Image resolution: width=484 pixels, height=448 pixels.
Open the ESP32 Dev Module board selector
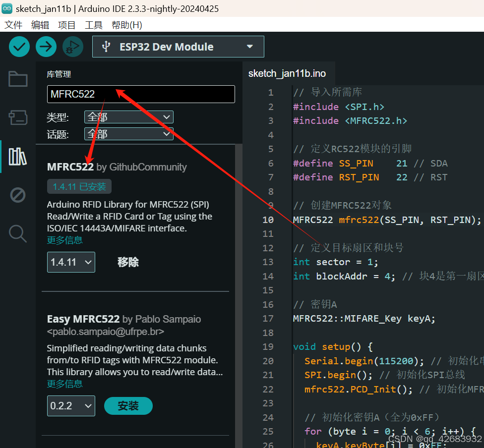pyautogui.click(x=178, y=47)
